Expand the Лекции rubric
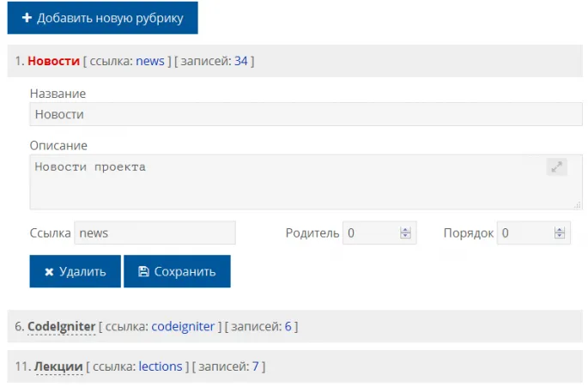The image size is (588, 387). click(x=58, y=366)
